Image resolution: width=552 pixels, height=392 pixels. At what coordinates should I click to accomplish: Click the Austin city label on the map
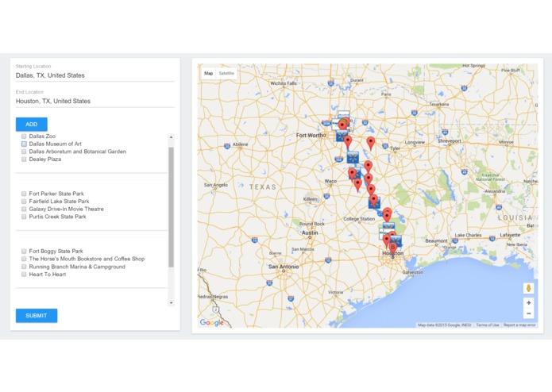pos(310,233)
